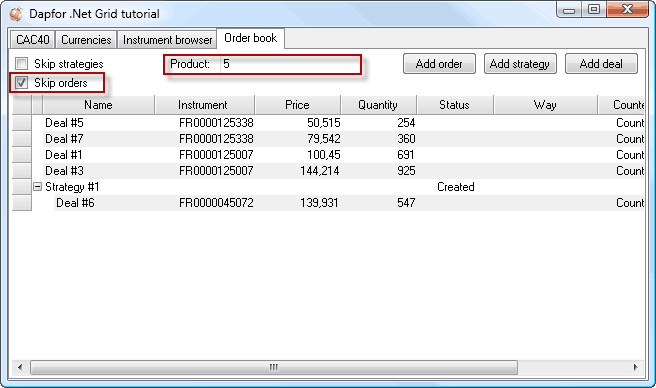Click the Add deal button
656x388 pixels.
(601, 64)
